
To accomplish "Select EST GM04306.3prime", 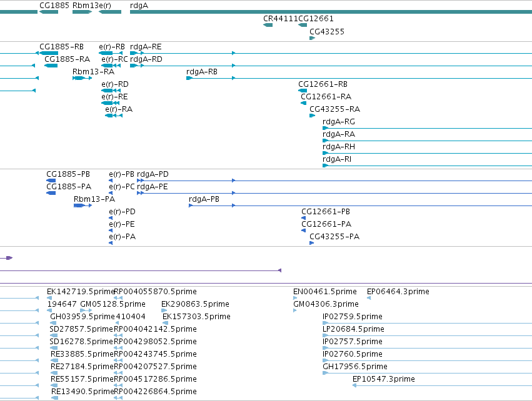I will pyautogui.click(x=326, y=304).
